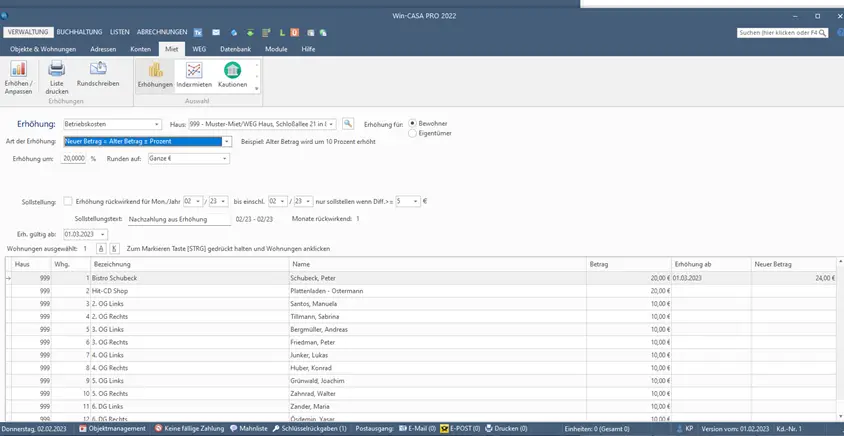844x436 pixels.
Task: Click the Liste drucken printer icon
Action: coord(57,69)
